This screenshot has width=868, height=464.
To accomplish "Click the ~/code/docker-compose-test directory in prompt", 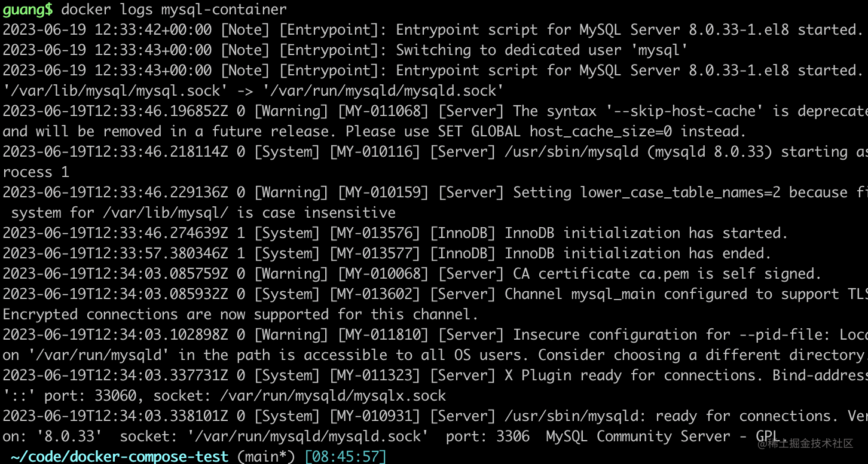I will pyautogui.click(x=120, y=457).
